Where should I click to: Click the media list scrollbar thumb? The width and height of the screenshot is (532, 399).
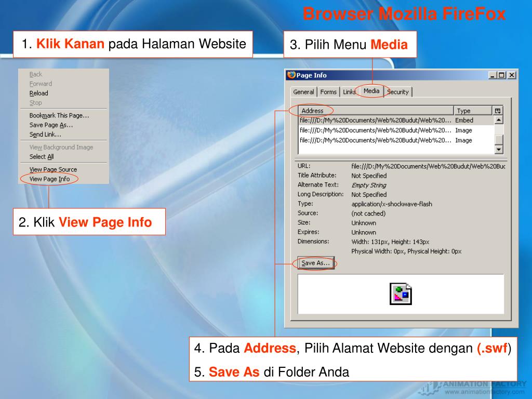[498, 139]
